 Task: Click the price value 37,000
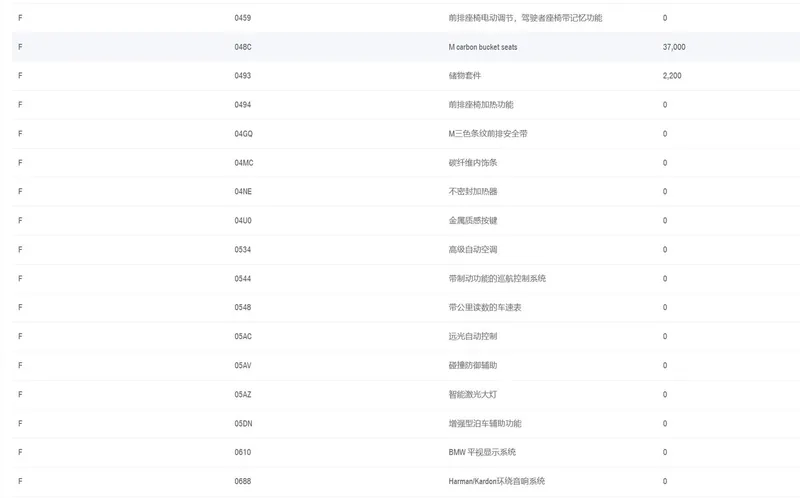coord(674,47)
